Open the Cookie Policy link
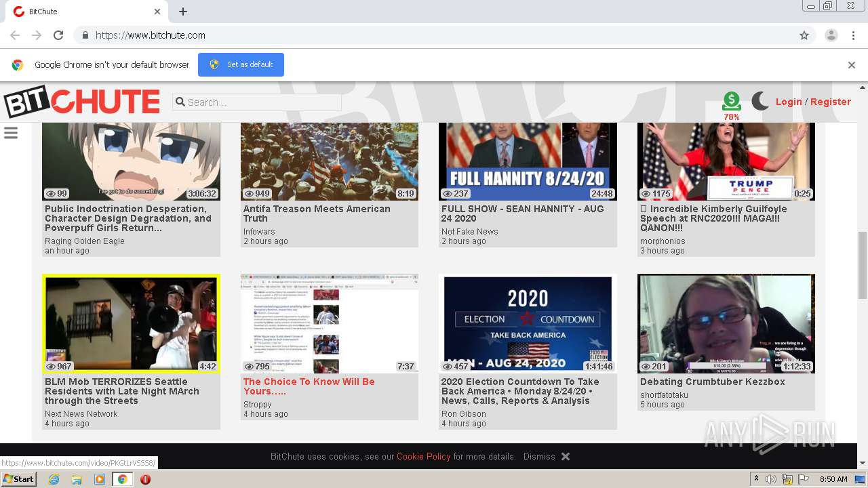The height and width of the screenshot is (488, 868). tap(424, 457)
